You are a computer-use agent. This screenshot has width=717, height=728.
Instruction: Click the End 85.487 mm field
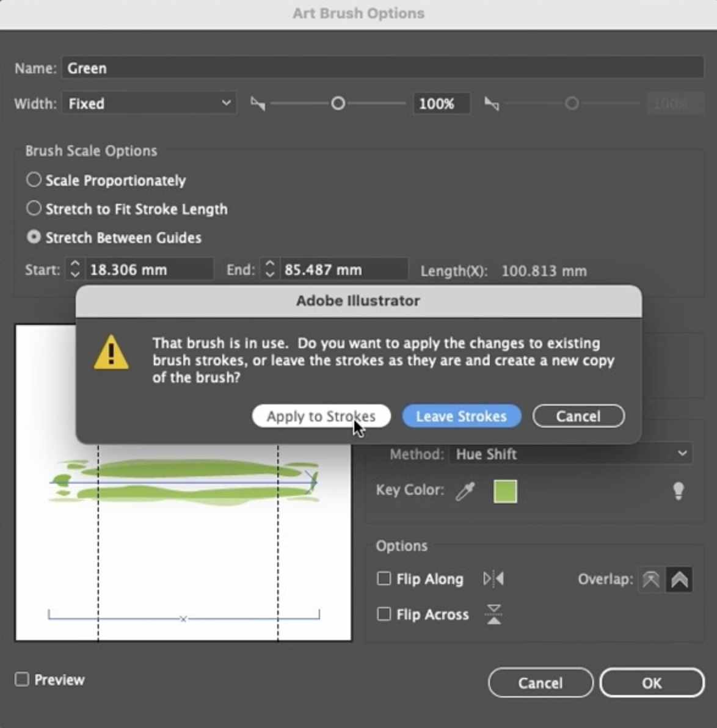click(344, 269)
